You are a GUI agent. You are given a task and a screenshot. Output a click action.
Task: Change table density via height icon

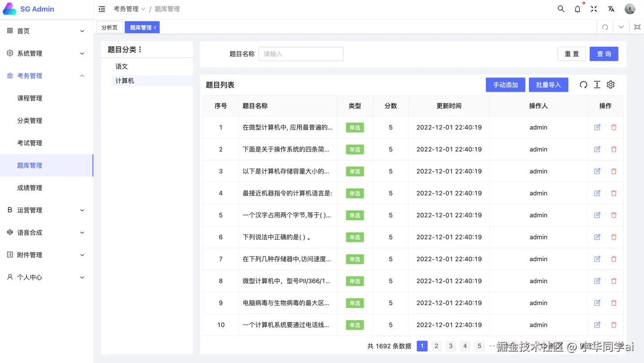(x=597, y=85)
